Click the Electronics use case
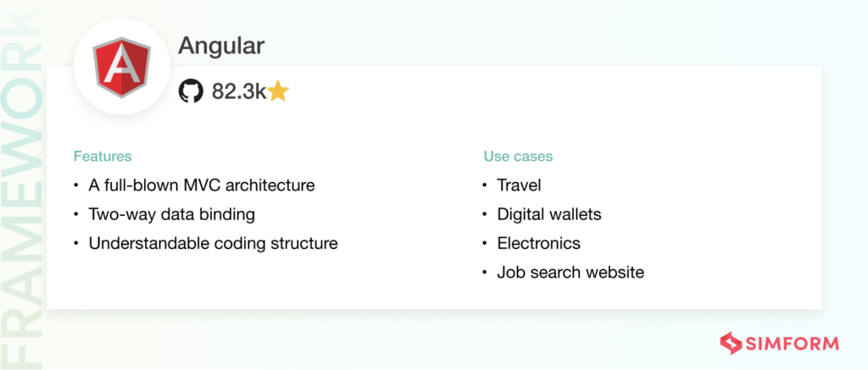Screen dimensions: 868x370 pyautogui.click(x=538, y=243)
